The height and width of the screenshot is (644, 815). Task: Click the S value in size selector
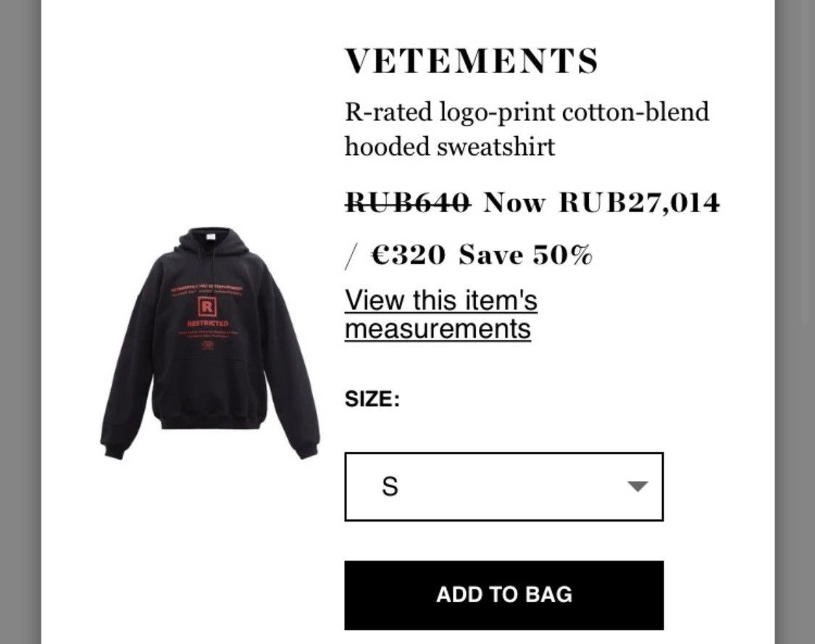(390, 487)
